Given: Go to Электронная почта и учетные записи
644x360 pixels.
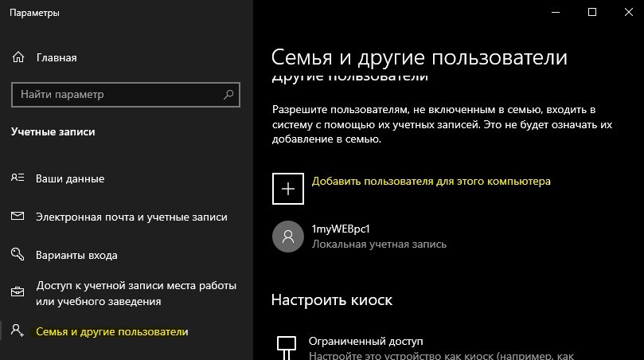Looking at the screenshot, I should tap(131, 217).
